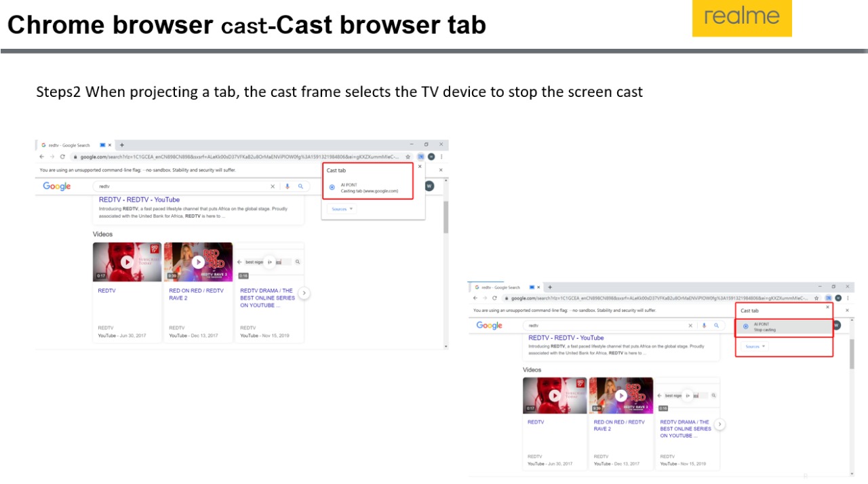Click the realme logo on the slide
The width and height of the screenshot is (868, 484).
[x=741, y=18]
